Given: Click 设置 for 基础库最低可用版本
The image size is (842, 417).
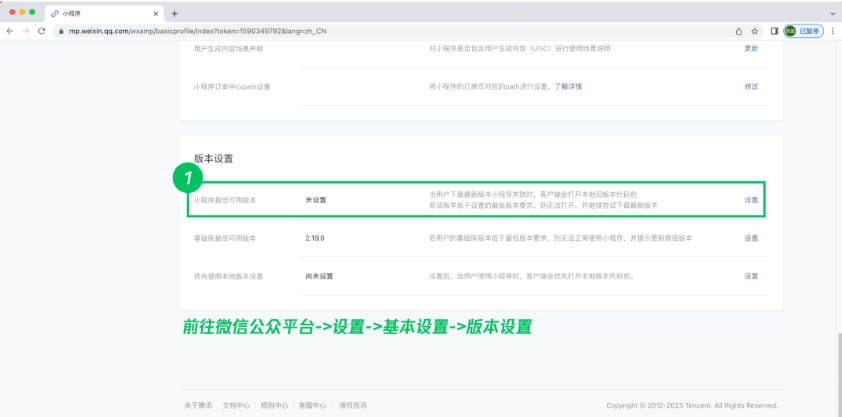Looking at the screenshot, I should point(751,238).
